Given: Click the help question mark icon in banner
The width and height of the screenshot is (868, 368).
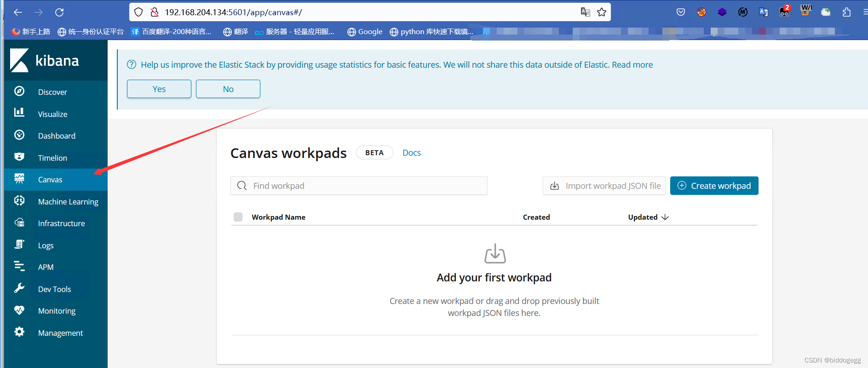Looking at the screenshot, I should pyautogui.click(x=132, y=64).
